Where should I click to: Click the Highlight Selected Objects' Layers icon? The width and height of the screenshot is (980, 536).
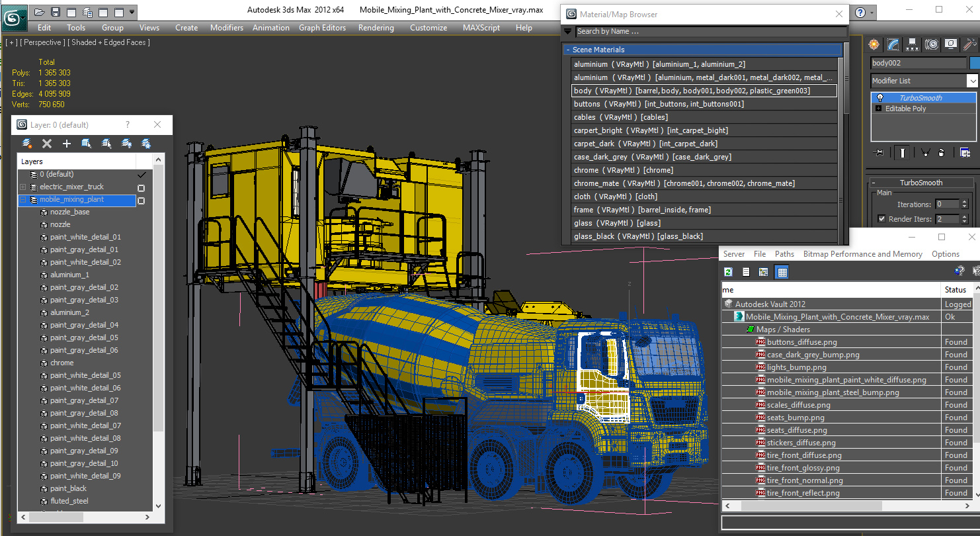[106, 143]
